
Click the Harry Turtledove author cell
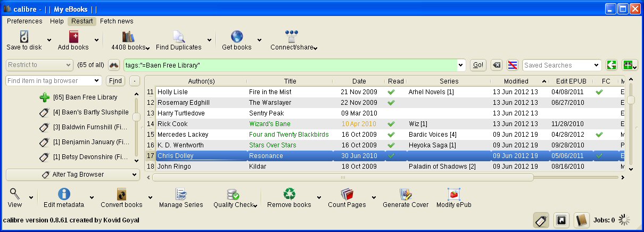179,113
